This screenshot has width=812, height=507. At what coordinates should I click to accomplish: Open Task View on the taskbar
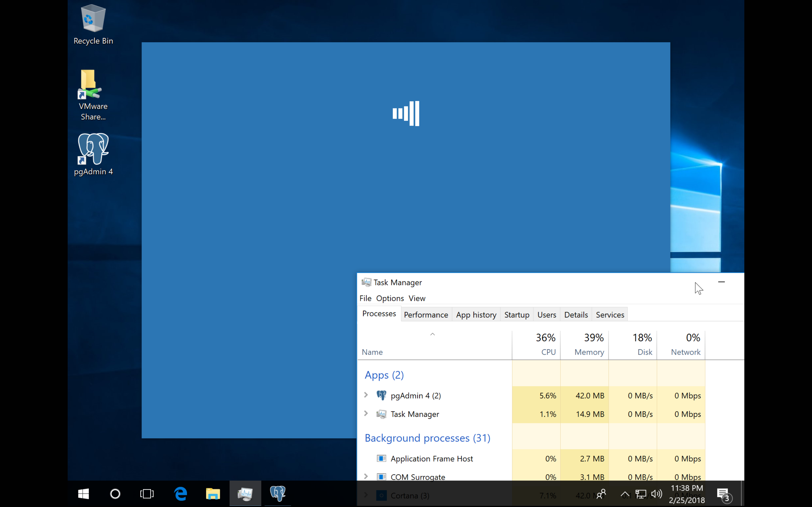coord(147,493)
